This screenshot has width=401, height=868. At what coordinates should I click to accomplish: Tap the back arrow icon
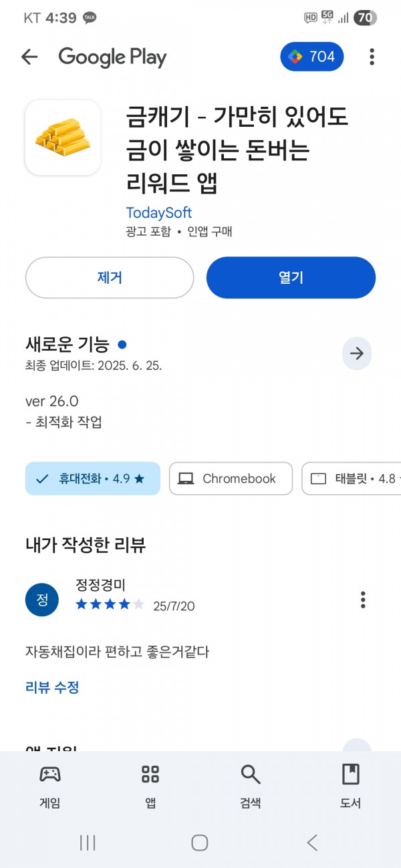[x=29, y=57]
